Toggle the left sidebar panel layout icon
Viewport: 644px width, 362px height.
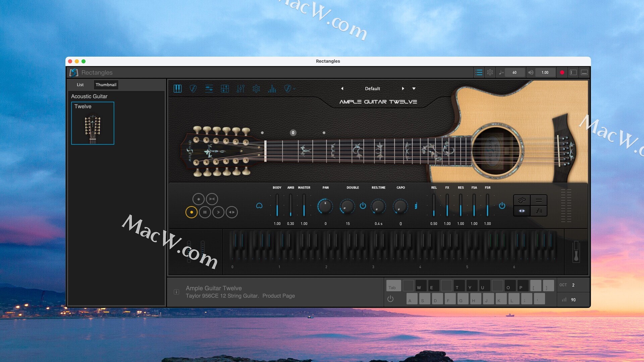(573, 72)
